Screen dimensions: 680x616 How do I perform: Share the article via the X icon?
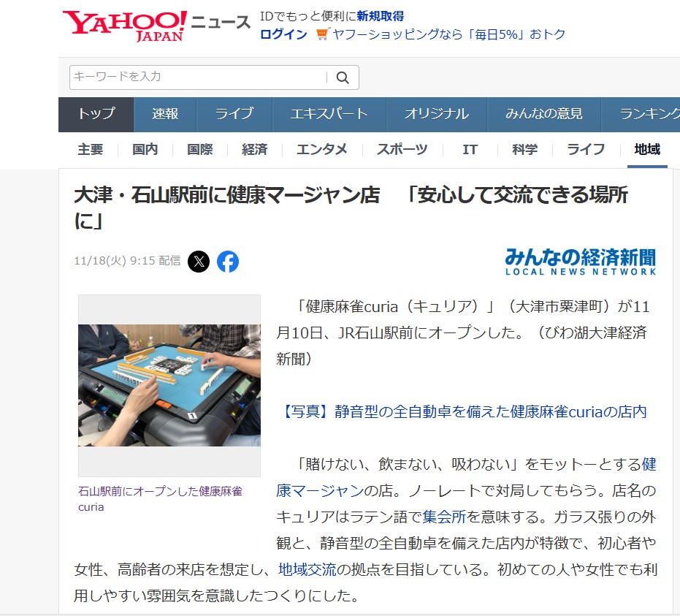[197, 262]
